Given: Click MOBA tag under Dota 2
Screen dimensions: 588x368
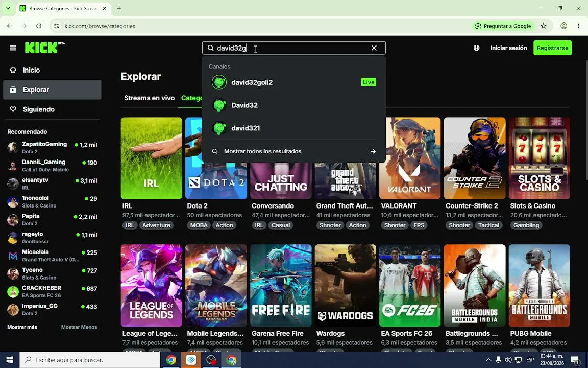Looking at the screenshot, I should coord(199,225).
